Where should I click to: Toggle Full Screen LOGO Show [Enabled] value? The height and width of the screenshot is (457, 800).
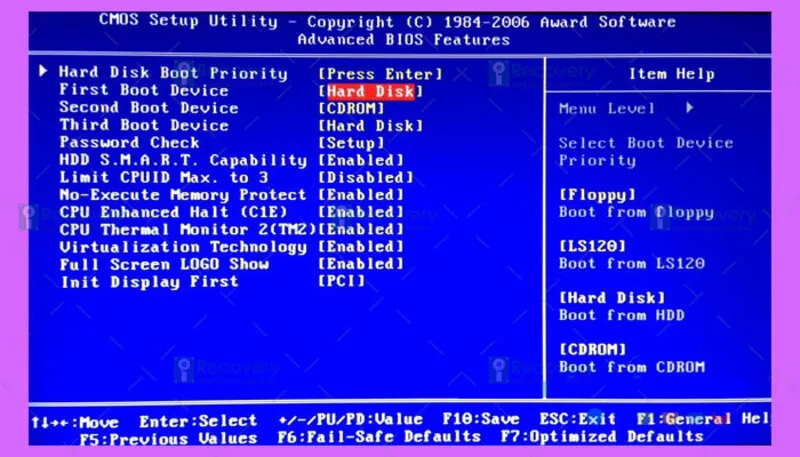pos(361,264)
